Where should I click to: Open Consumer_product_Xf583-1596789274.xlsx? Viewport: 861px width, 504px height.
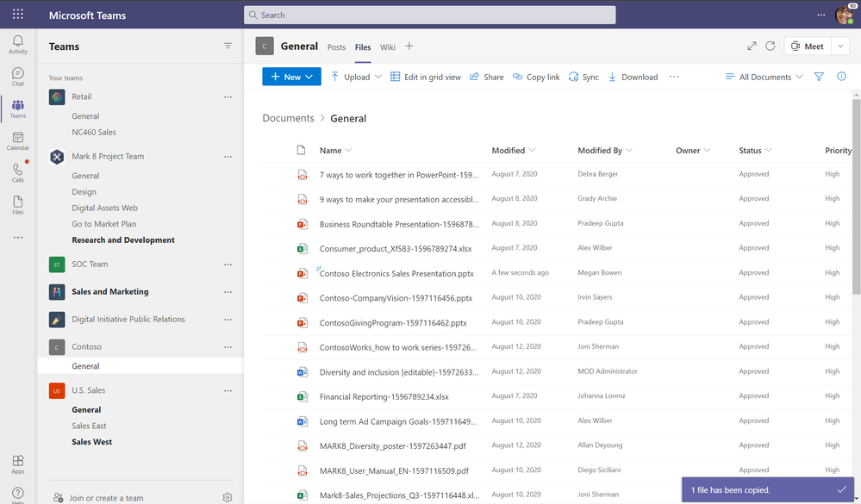(x=396, y=249)
